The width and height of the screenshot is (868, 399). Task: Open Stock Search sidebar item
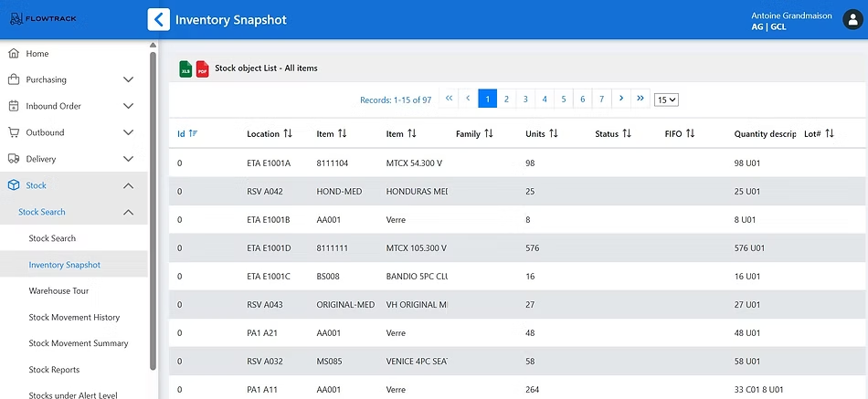point(52,238)
